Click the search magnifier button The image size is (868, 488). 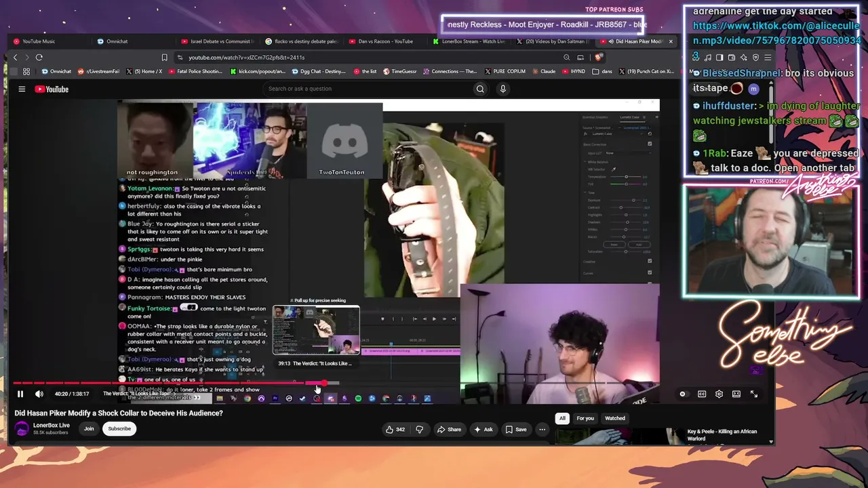click(x=480, y=89)
